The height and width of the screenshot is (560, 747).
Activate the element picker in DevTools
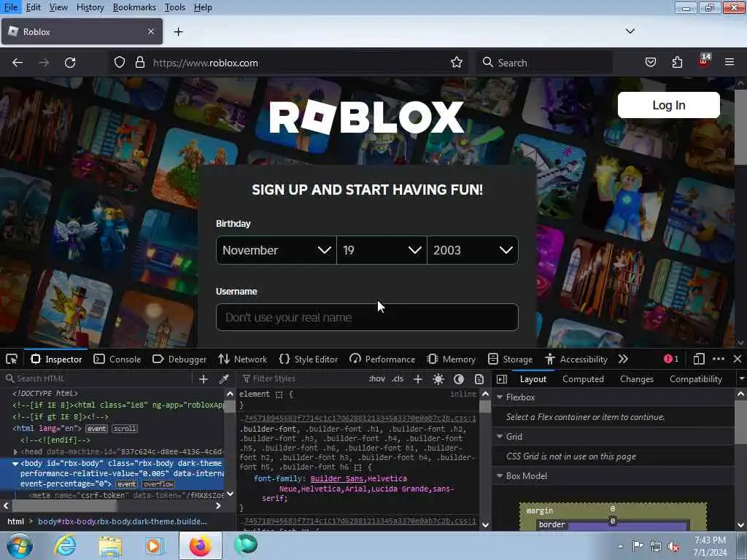[x=12, y=359]
